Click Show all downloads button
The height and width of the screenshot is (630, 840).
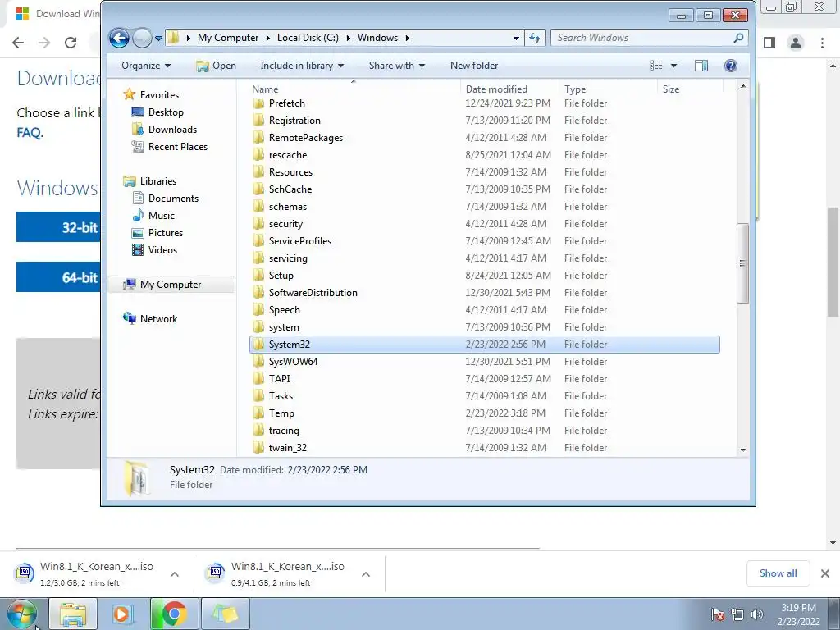tap(778, 573)
